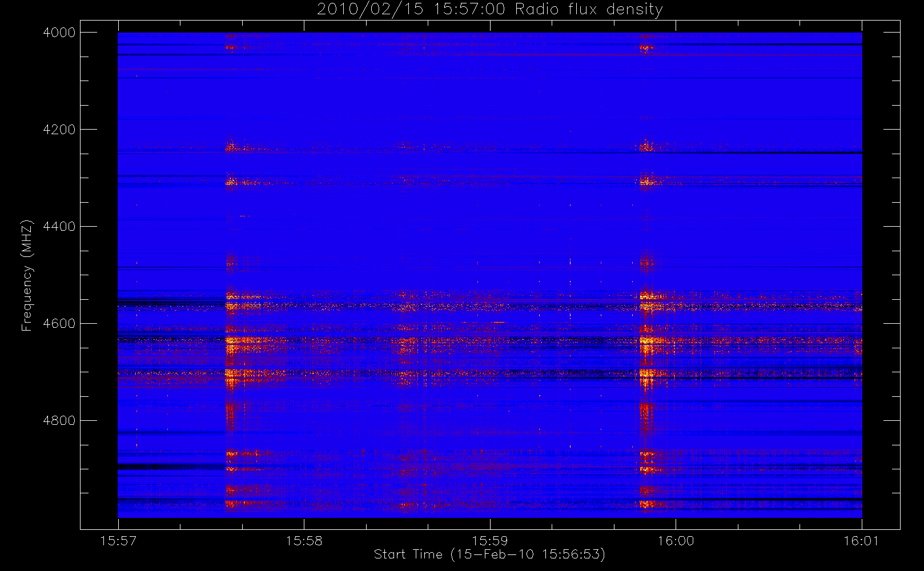924x571 pixels.
Task: Click the 16:01 time tick label
Action: (862, 541)
